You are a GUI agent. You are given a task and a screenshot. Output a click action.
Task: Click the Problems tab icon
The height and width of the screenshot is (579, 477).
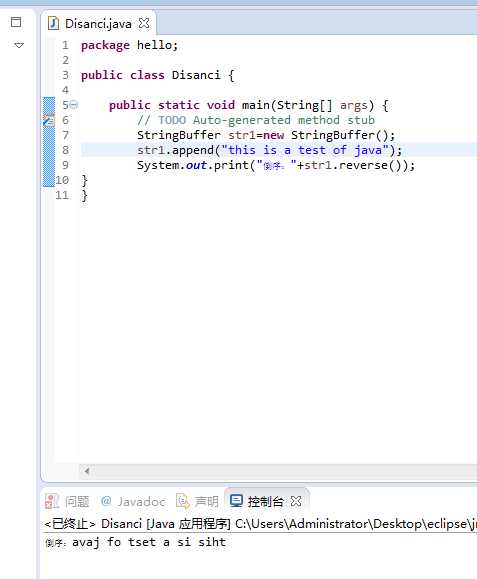(52, 501)
